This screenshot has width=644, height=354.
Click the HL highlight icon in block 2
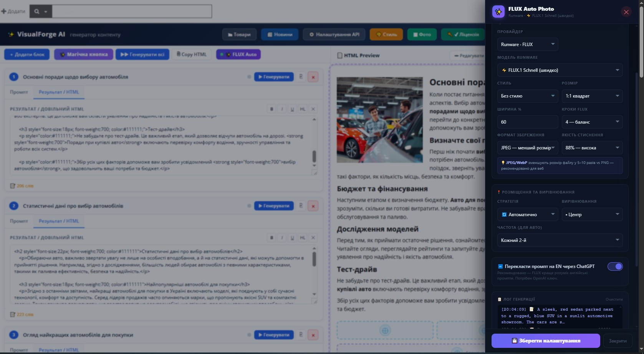(x=303, y=238)
